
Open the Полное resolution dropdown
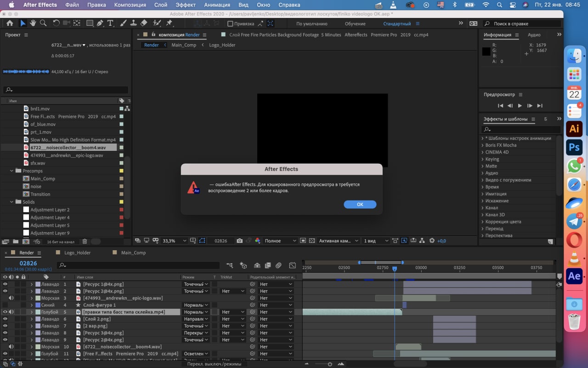[280, 241]
